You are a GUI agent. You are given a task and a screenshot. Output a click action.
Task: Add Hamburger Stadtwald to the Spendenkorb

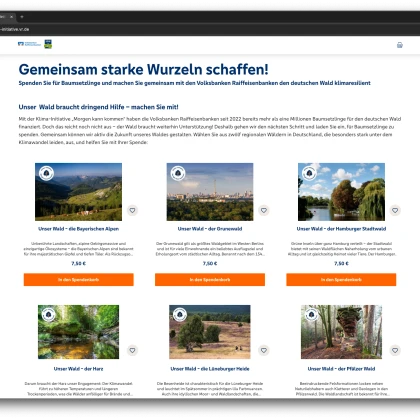pyautogui.click(x=341, y=280)
